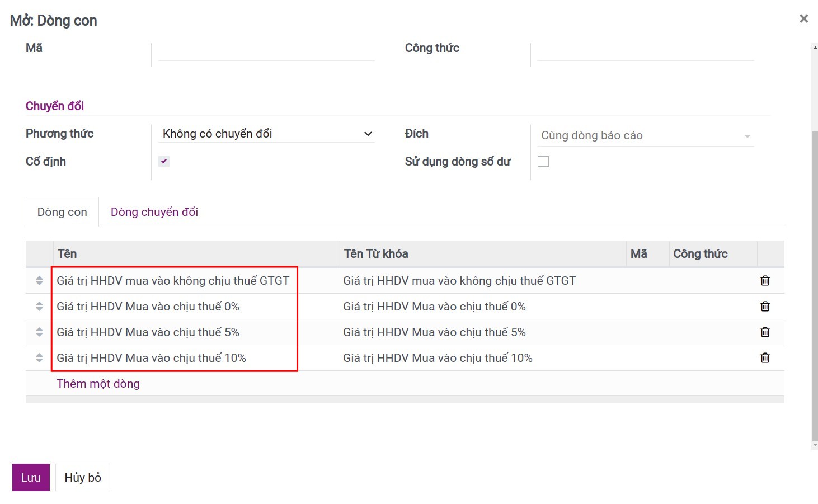Image resolution: width=818 pixels, height=504 pixels.
Task: Enable 'Sử dụng dòng số dư' checkbox
Action: (x=543, y=162)
